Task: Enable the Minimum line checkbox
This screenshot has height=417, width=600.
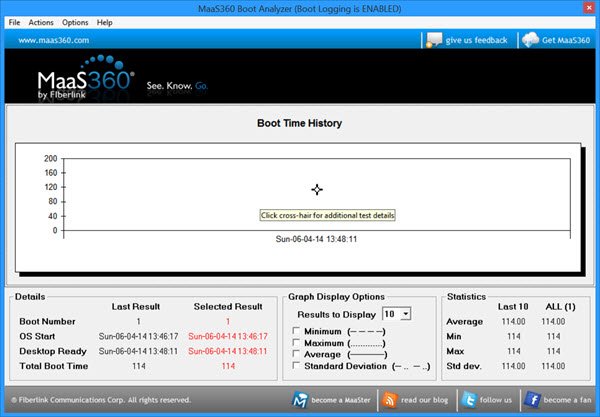Action: click(295, 331)
